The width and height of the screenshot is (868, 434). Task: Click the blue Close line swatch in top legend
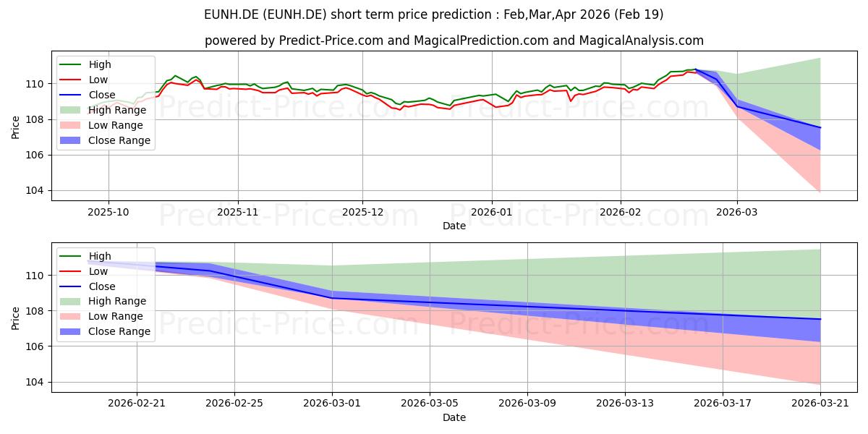pos(72,95)
